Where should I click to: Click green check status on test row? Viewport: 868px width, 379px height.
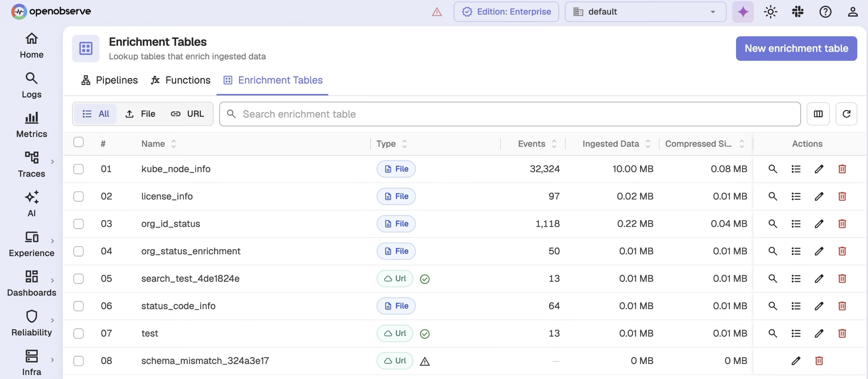coord(424,334)
